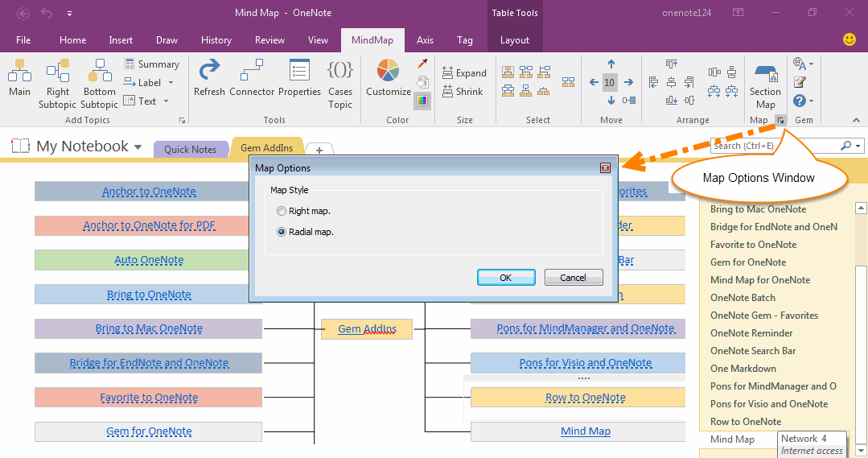The image size is (868, 458).
Task: Select the Connector tool
Action: 252,78
